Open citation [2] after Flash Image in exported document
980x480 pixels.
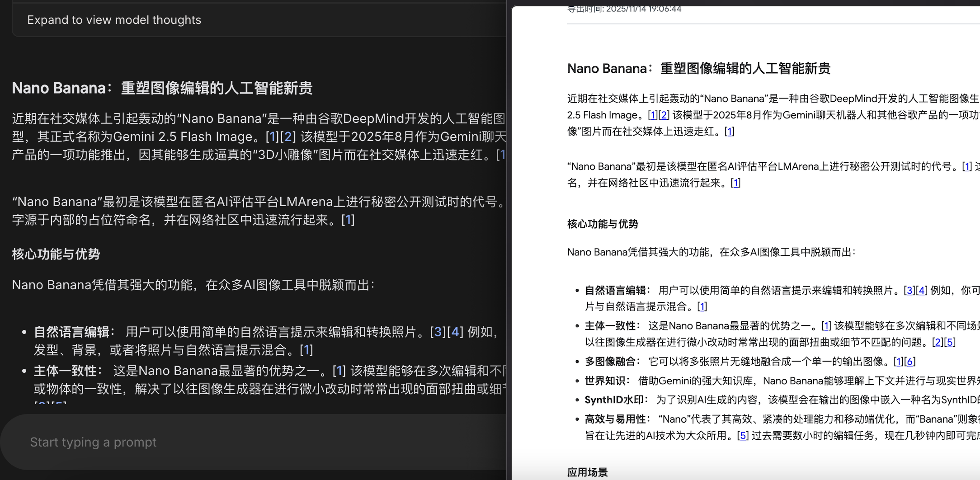(663, 115)
